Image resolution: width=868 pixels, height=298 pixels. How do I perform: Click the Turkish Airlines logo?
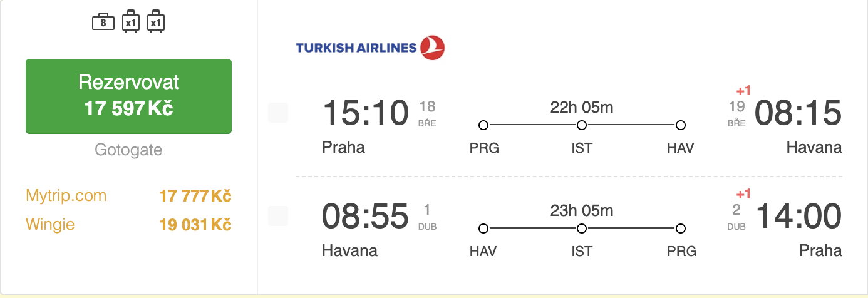coord(370,48)
